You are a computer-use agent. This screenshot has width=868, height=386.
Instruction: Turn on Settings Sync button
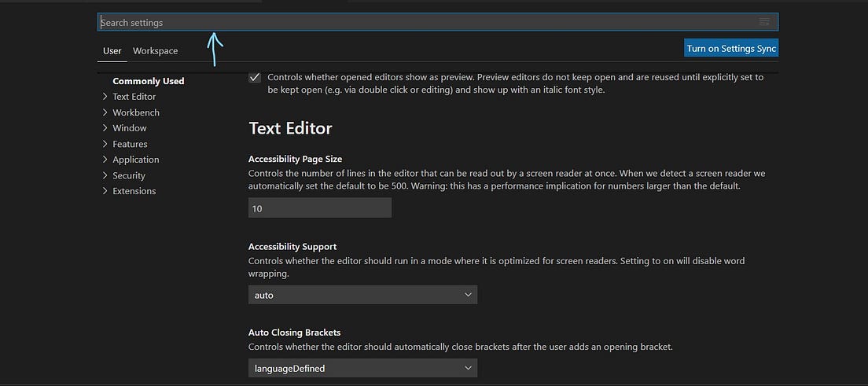click(x=731, y=48)
